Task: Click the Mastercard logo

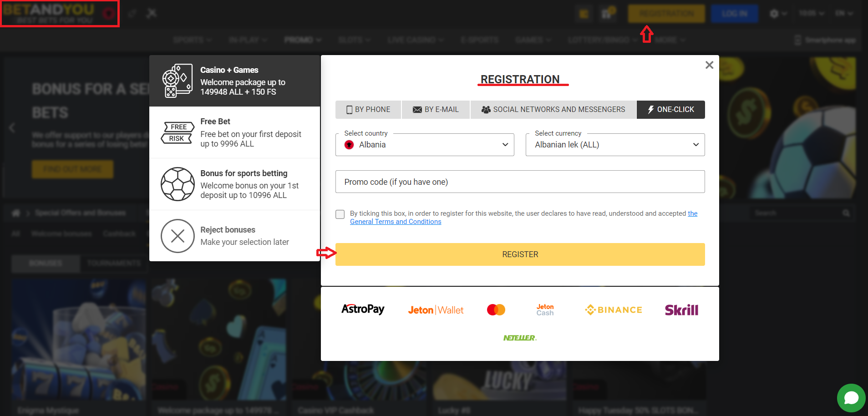Action: coord(496,310)
